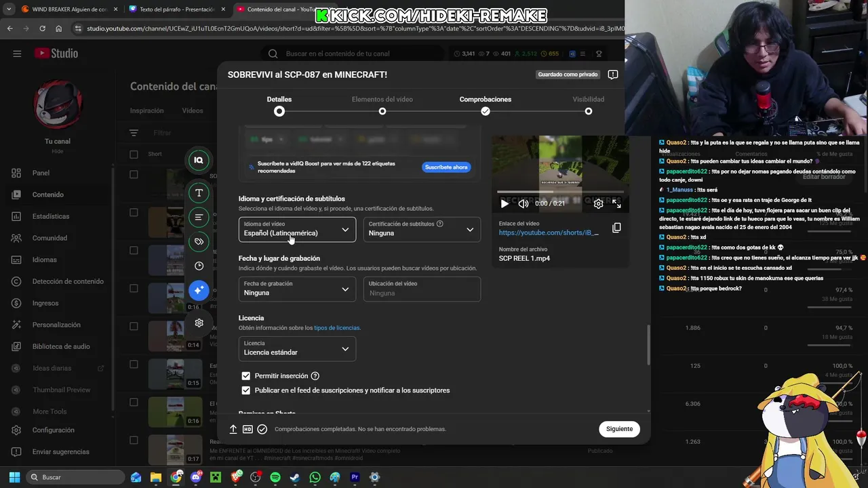Viewport: 868px width, 488px height.
Task: Go to the Elementos del vídeo step
Action: tap(382, 105)
